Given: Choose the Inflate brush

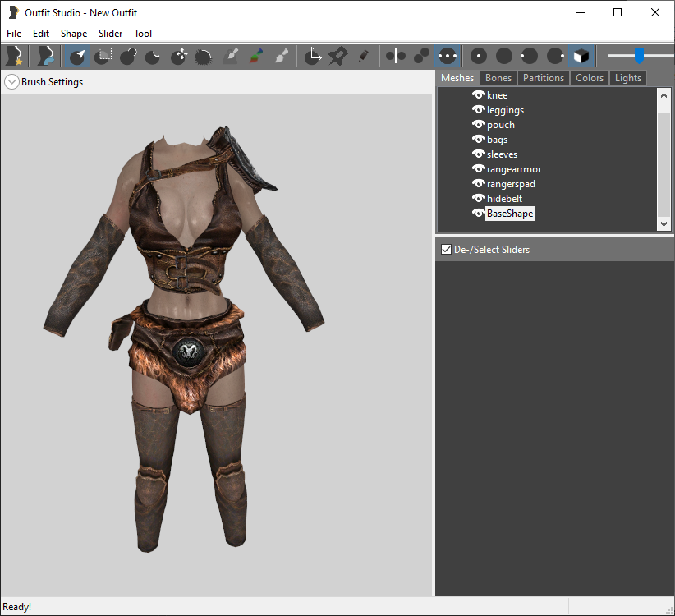Looking at the screenshot, I should tap(128, 56).
